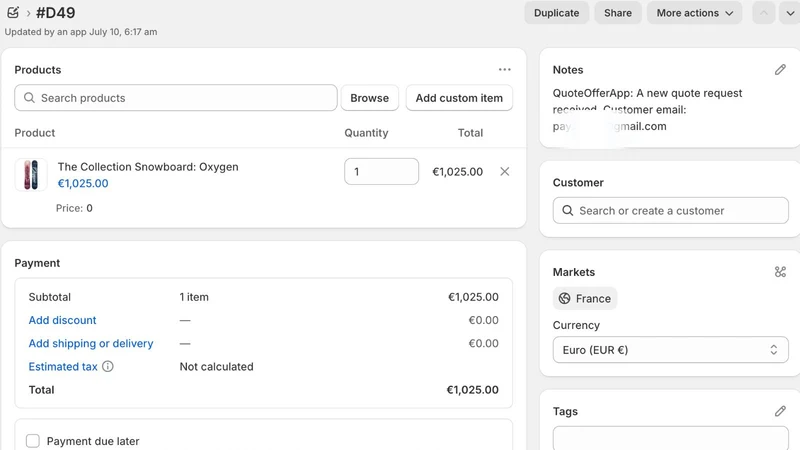Click Add custom item button

click(459, 98)
